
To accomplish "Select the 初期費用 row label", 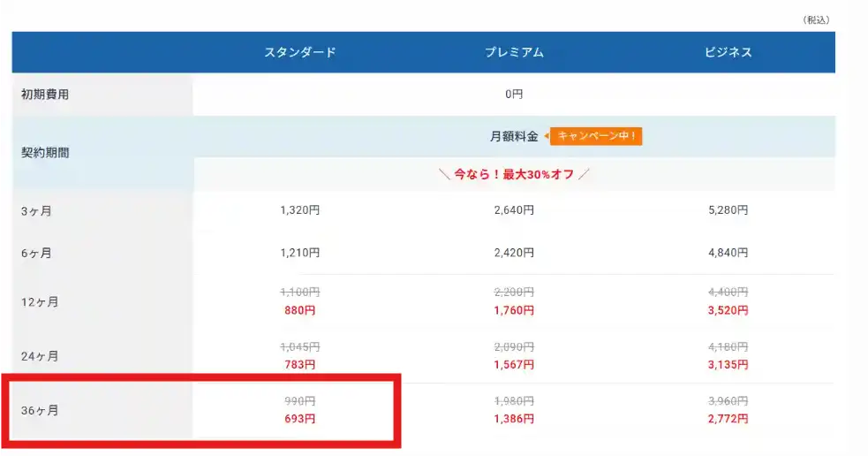I will click(x=45, y=95).
